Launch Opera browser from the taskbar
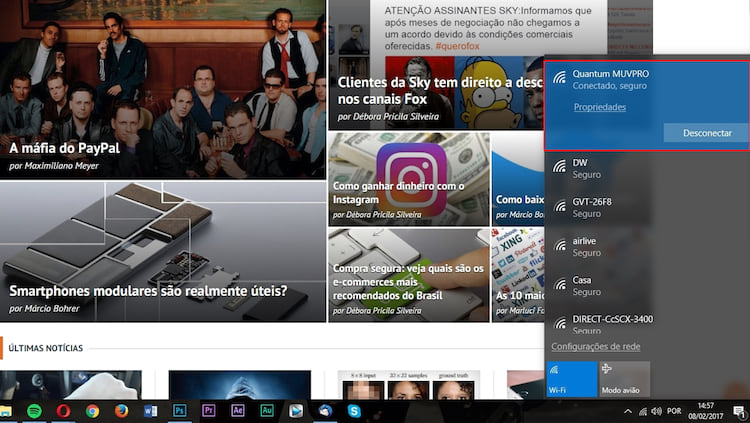This screenshot has height=423, width=750. 63,411
